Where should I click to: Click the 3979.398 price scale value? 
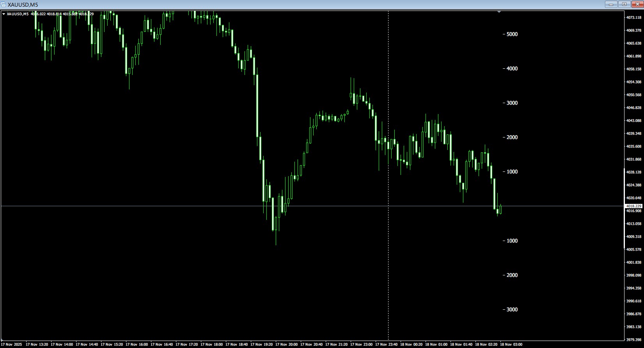coord(634,339)
